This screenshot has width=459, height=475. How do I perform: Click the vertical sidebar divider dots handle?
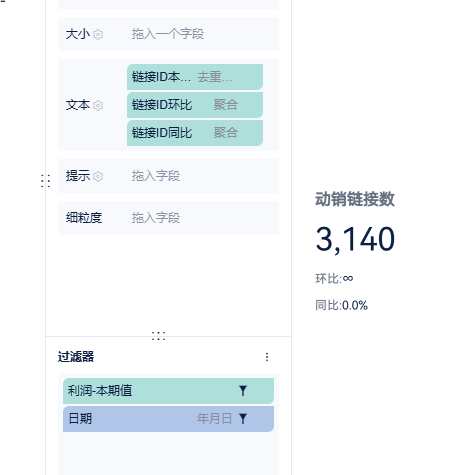pyautogui.click(x=46, y=181)
